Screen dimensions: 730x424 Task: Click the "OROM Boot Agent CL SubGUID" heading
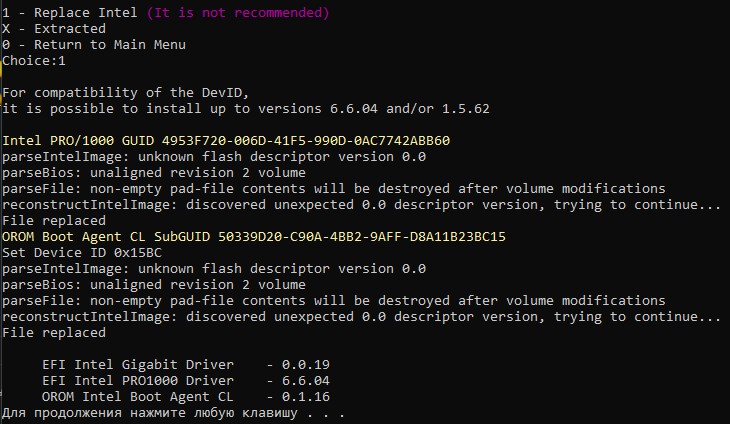[x=108, y=237]
